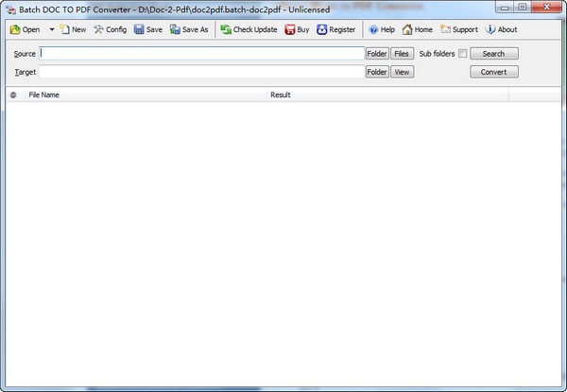Viewport: 567px width, 392px height.
Task: Show the About information
Action: pos(502,29)
